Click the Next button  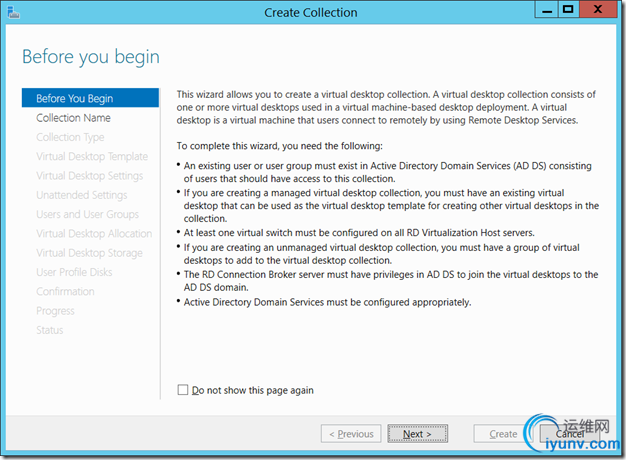coord(417,434)
